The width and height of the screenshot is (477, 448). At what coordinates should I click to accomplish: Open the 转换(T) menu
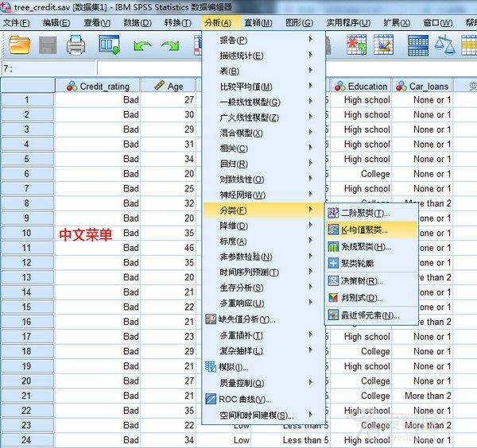(177, 23)
